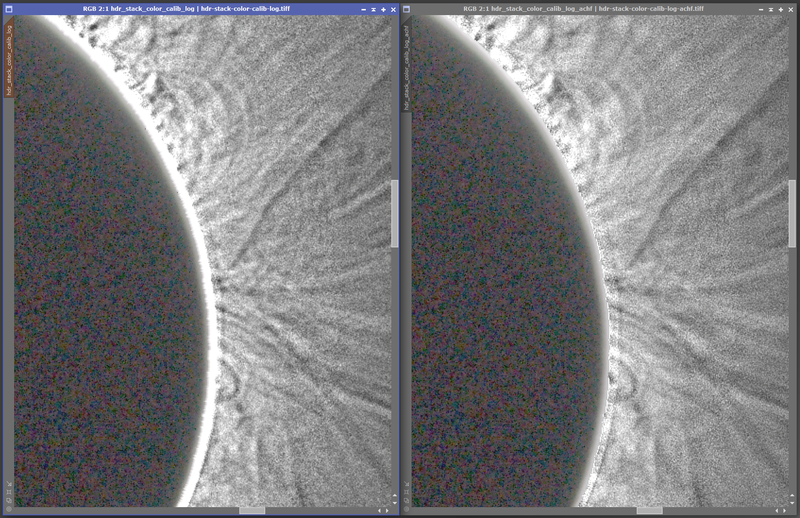Click third selector icon at bottom-left of left window

[x=9, y=501]
